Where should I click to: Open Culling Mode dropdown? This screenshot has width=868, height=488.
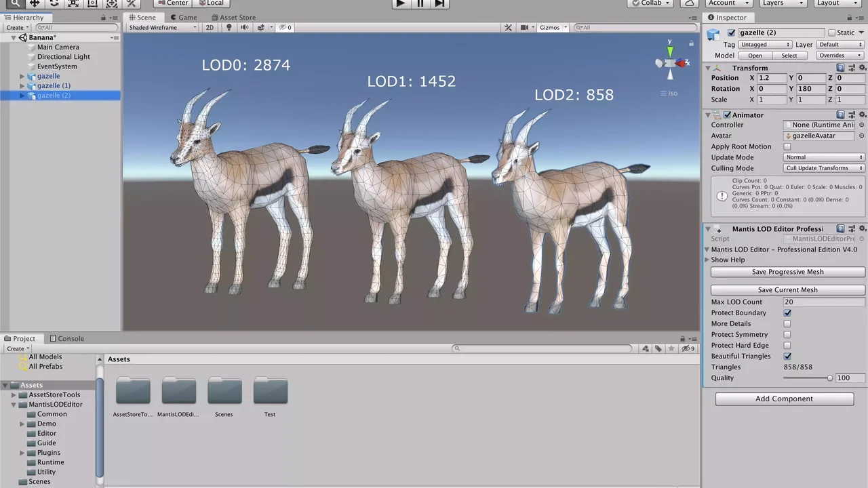click(x=824, y=168)
